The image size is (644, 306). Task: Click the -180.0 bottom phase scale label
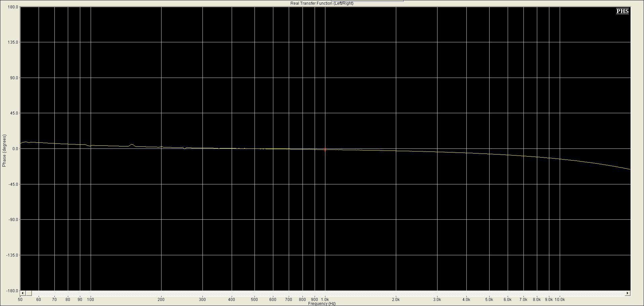[x=12, y=291]
